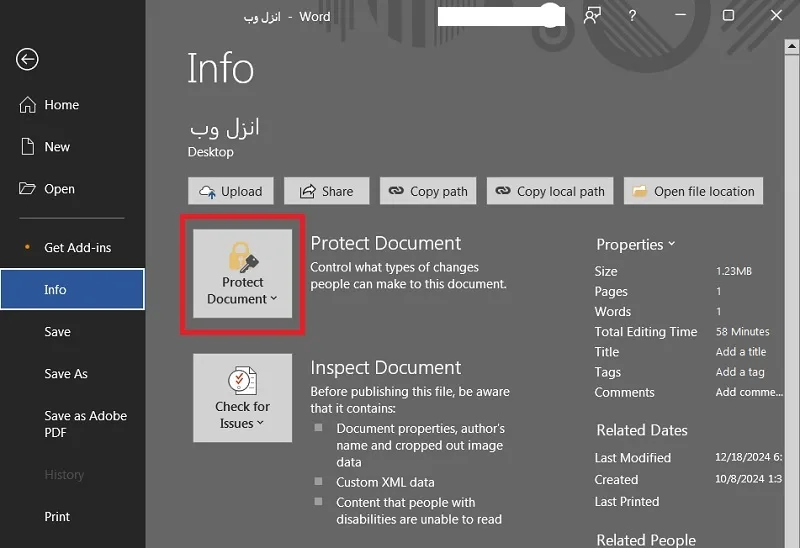Click Add a tag field
The height and width of the screenshot is (548, 800).
tap(740, 372)
